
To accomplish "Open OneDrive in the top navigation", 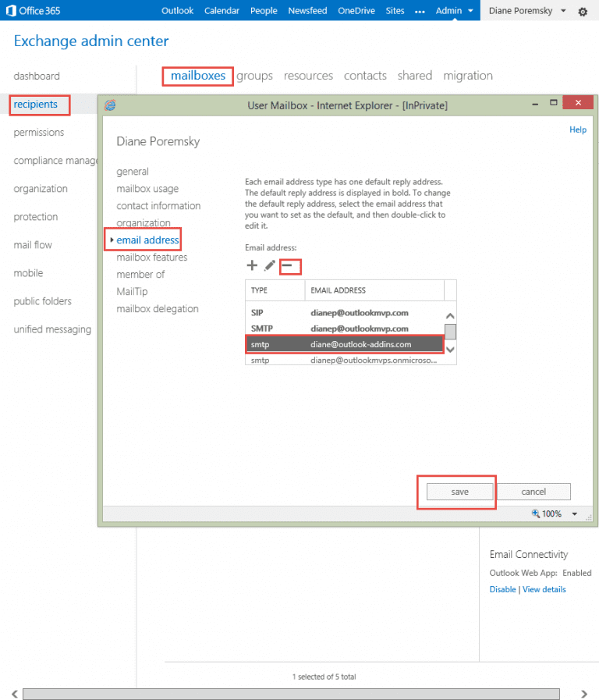I will pos(356,11).
